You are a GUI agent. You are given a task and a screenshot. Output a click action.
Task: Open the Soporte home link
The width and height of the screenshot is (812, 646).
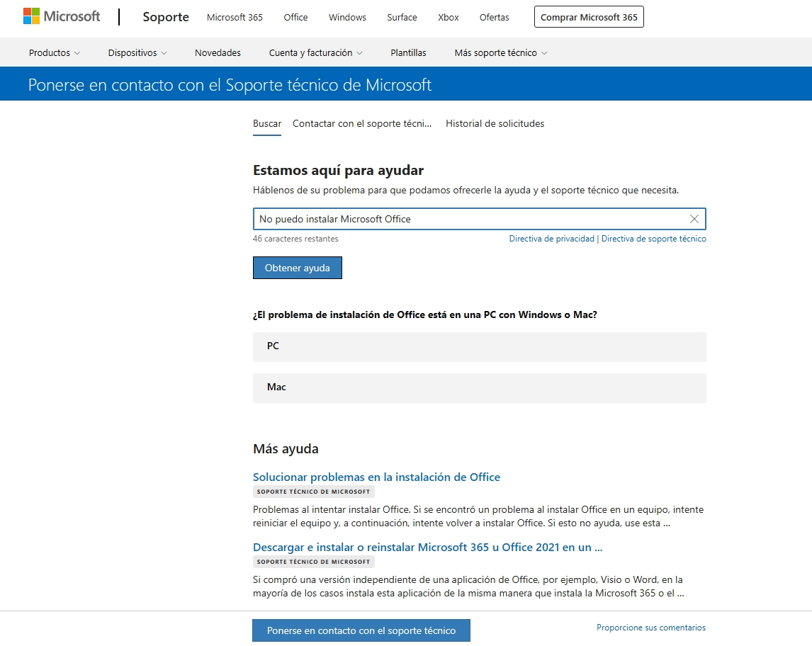pyautogui.click(x=166, y=17)
